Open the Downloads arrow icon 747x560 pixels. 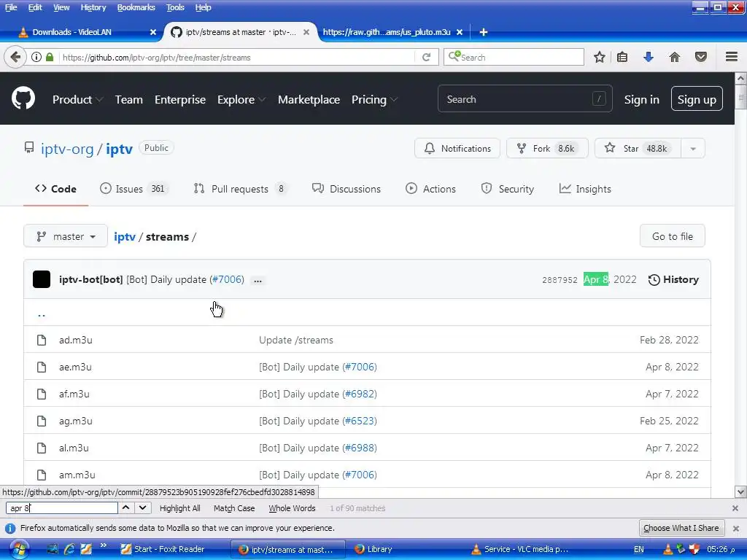click(x=648, y=57)
